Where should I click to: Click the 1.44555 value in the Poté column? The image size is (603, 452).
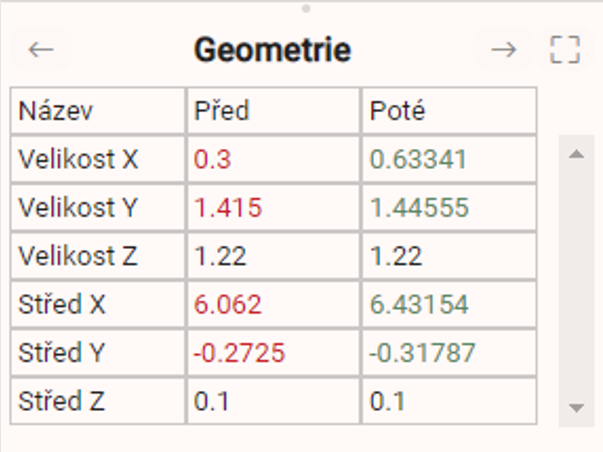(x=419, y=208)
